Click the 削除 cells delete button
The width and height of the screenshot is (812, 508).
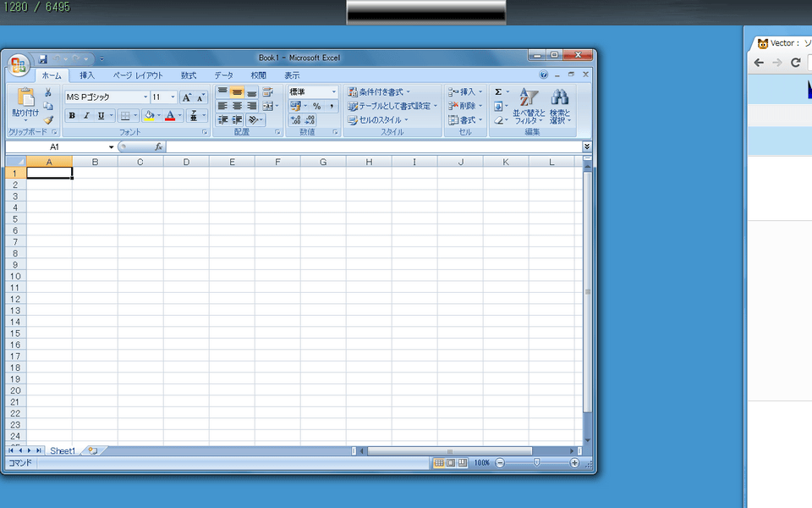[465, 106]
